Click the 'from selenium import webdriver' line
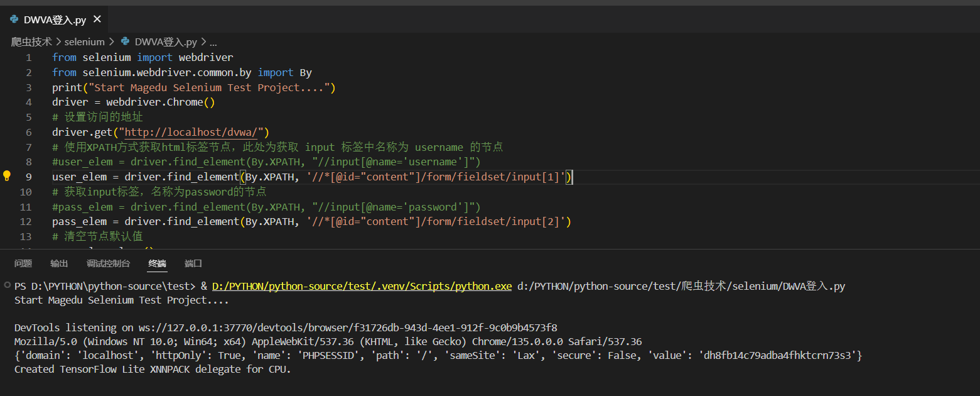This screenshot has height=396, width=980. [143, 58]
